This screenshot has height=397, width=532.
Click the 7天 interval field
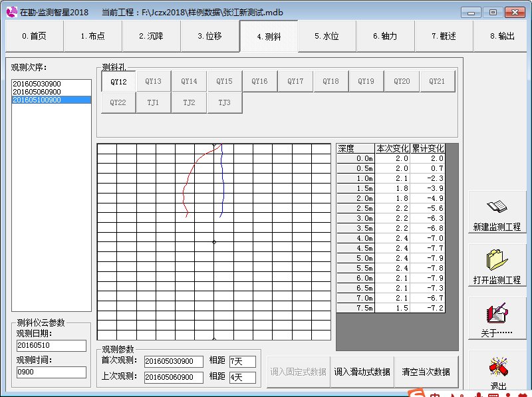click(x=243, y=361)
